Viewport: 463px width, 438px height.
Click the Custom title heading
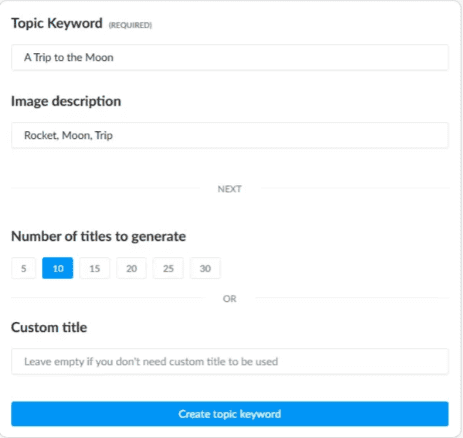[x=49, y=327]
